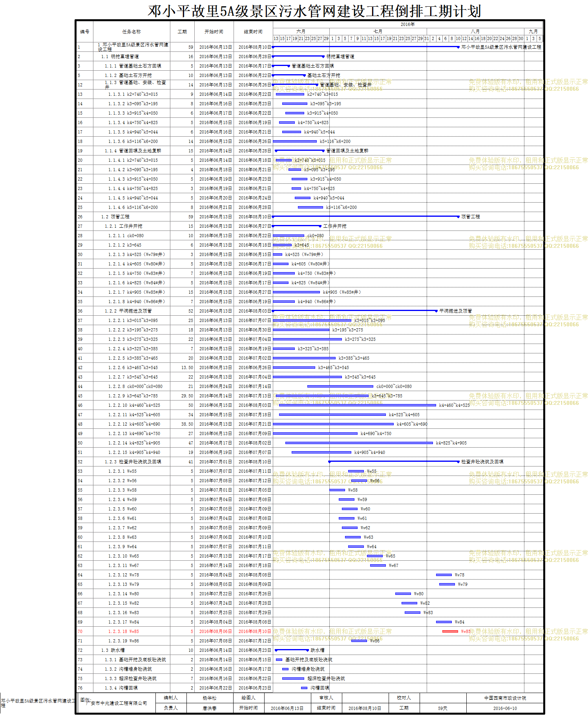The height and width of the screenshot is (717, 588).
Task: Click start date 2016年07月22日 in the Ww80 row
Action: pyautogui.click(x=215, y=594)
